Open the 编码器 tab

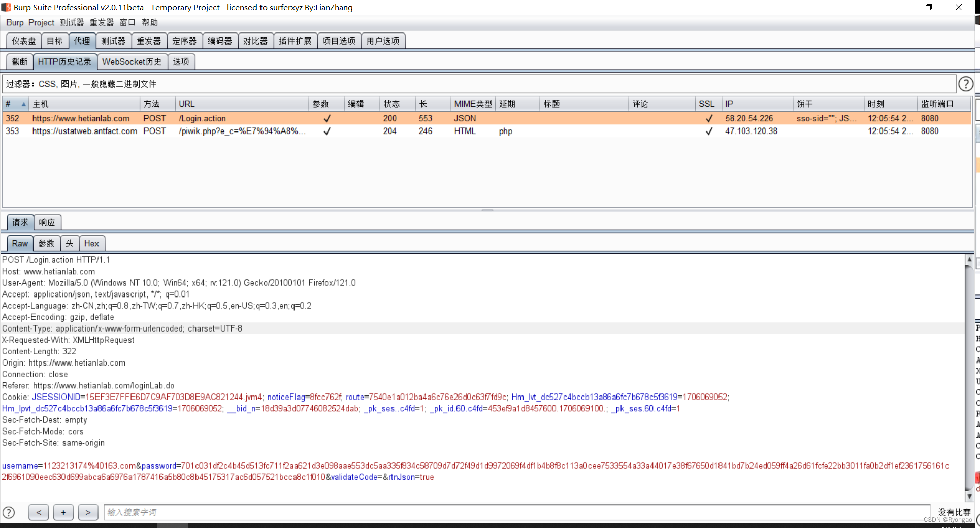click(220, 41)
